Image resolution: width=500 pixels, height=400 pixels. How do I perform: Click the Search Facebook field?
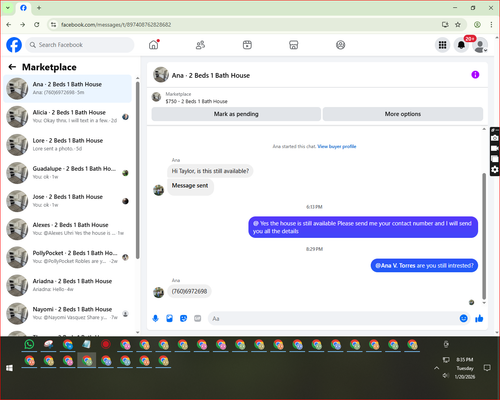tap(80, 45)
